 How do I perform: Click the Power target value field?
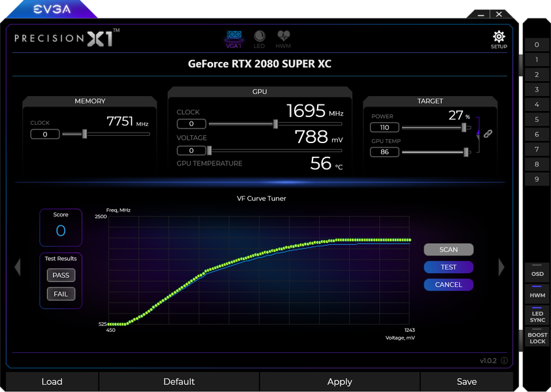pyautogui.click(x=384, y=127)
